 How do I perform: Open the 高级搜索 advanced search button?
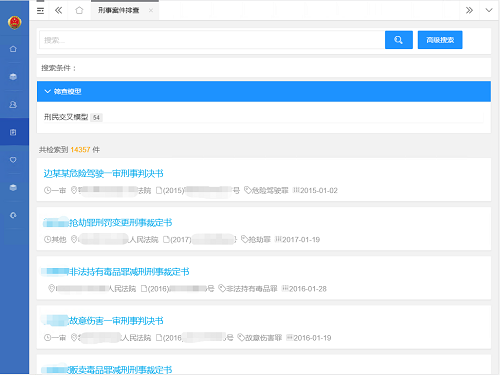(x=440, y=40)
